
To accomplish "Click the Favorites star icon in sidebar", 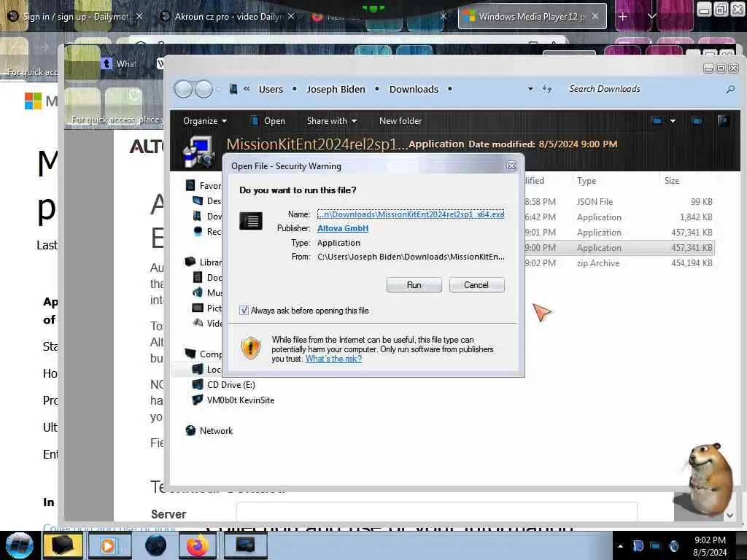I will 190,185.
